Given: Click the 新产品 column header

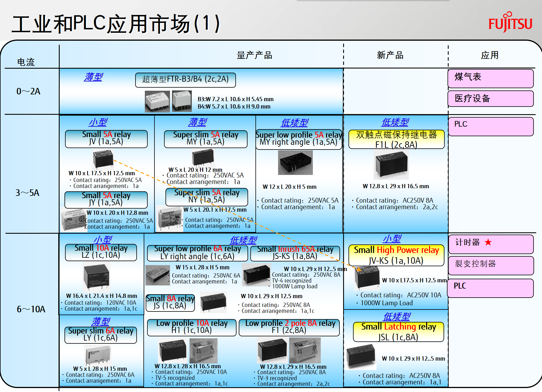Looking at the screenshot, I should pos(390,55).
